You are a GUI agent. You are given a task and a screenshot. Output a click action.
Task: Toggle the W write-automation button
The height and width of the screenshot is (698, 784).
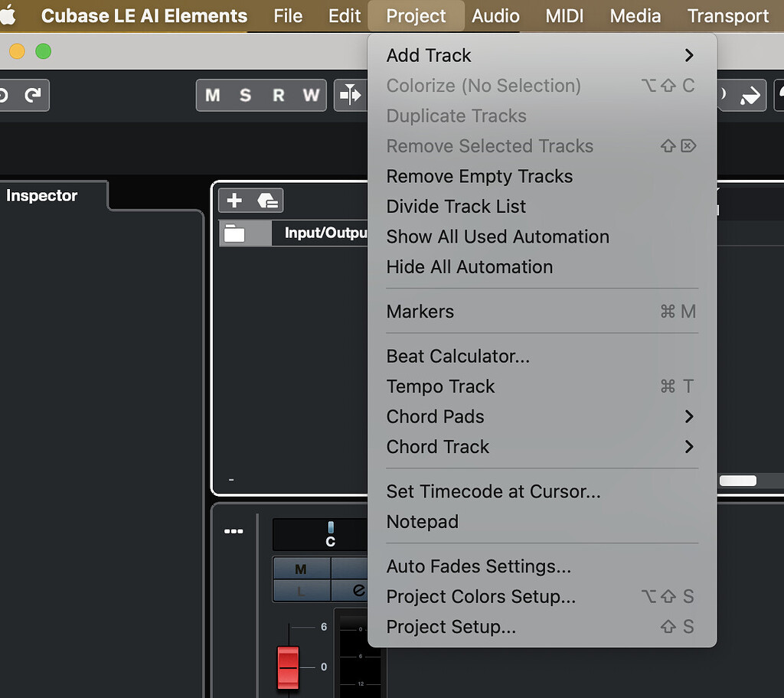tap(309, 96)
